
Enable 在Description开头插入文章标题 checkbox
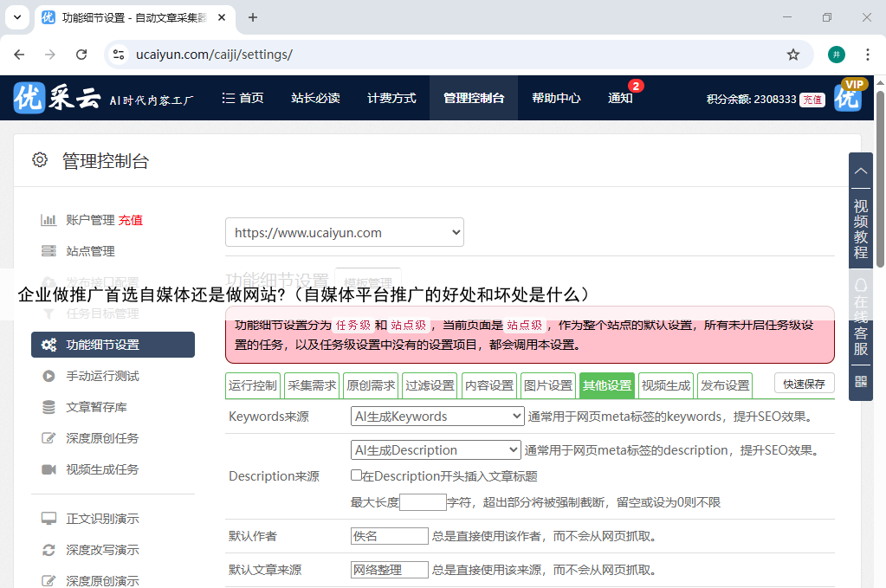click(x=356, y=475)
